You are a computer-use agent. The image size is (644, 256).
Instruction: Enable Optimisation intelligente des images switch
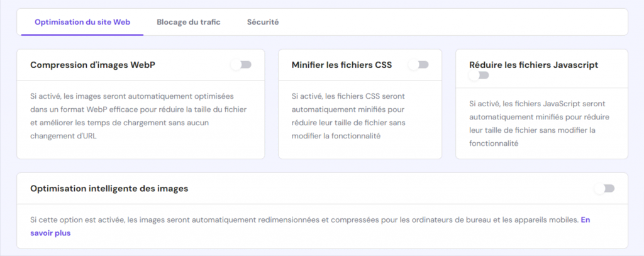(604, 189)
